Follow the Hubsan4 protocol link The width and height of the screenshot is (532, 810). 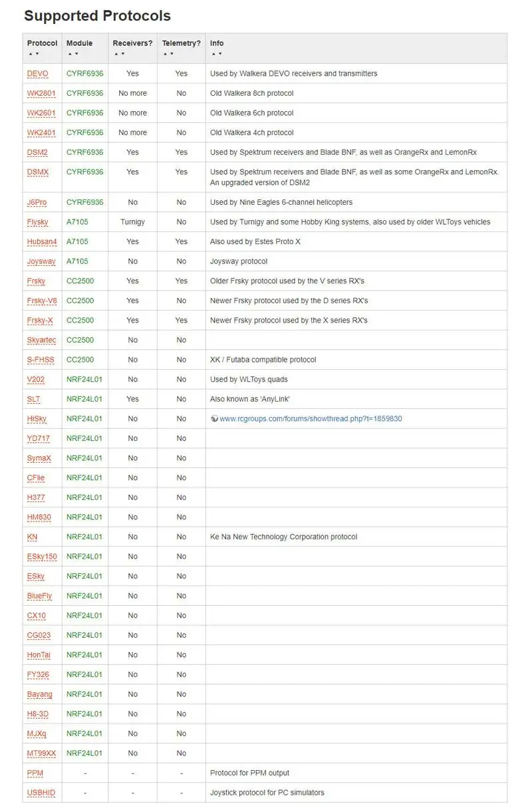click(42, 241)
